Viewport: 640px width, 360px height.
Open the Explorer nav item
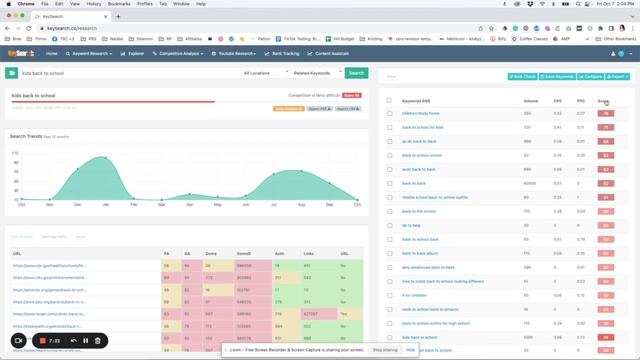(132, 53)
